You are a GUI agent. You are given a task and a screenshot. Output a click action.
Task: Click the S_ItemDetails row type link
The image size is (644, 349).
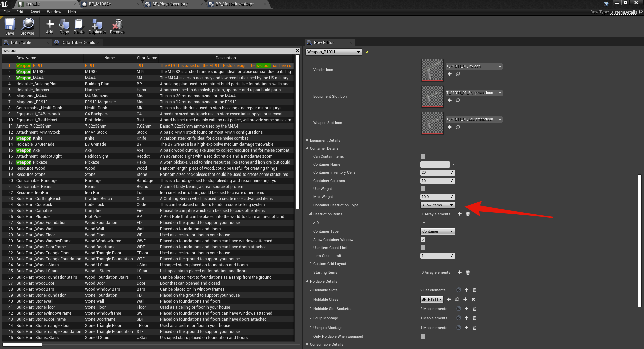click(x=624, y=12)
